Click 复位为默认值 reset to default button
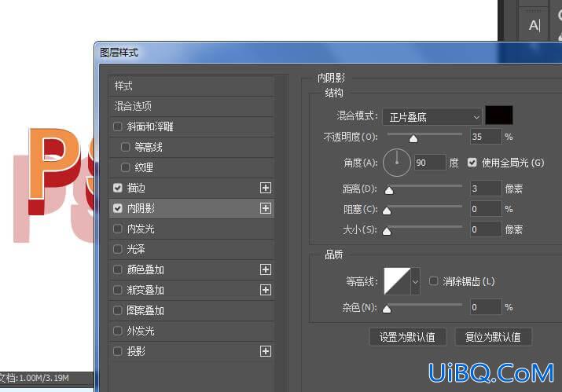This screenshot has width=562, height=392. 493,337
